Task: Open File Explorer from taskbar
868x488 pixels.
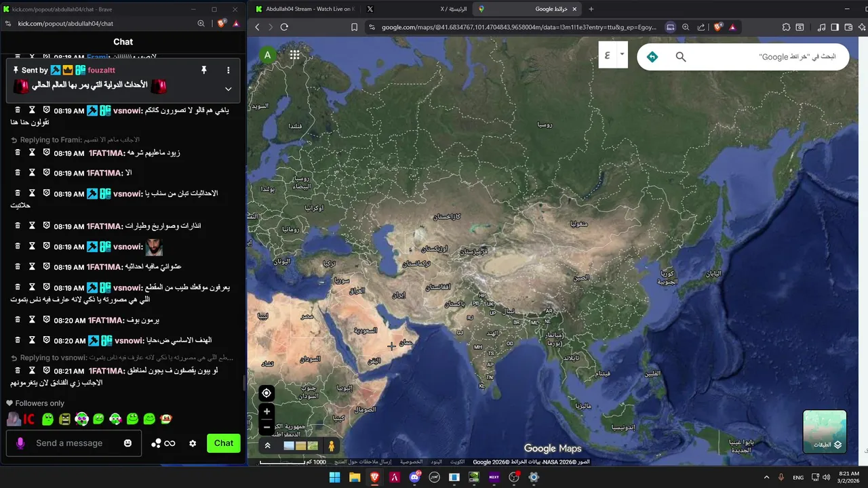Action: [355, 477]
